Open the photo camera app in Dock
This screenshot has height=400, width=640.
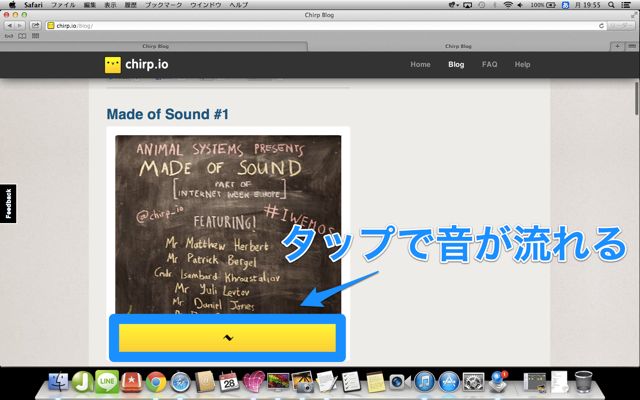pos(303,382)
